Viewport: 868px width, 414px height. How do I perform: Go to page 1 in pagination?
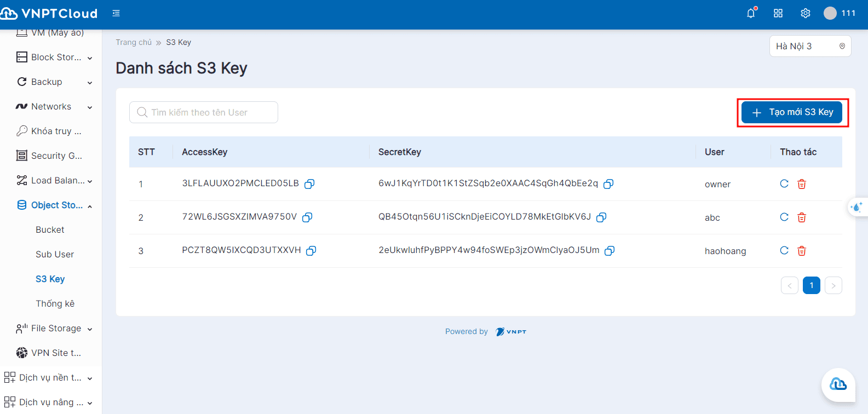812,285
